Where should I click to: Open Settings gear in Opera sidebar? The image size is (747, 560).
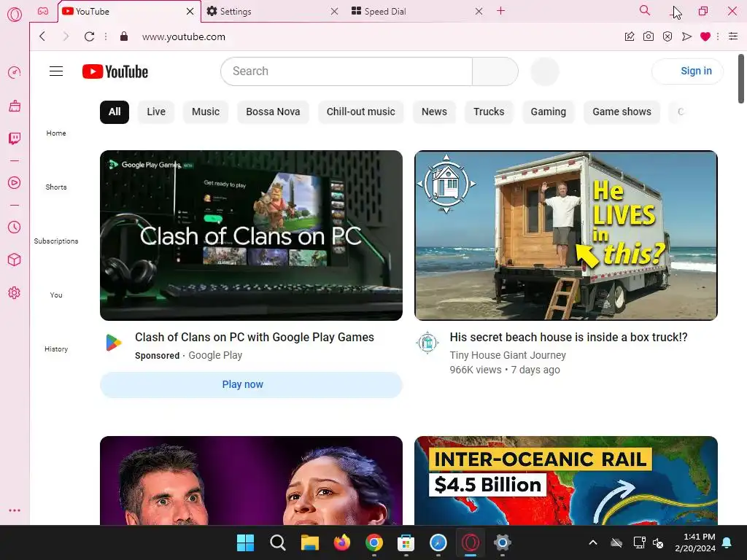coord(15,292)
